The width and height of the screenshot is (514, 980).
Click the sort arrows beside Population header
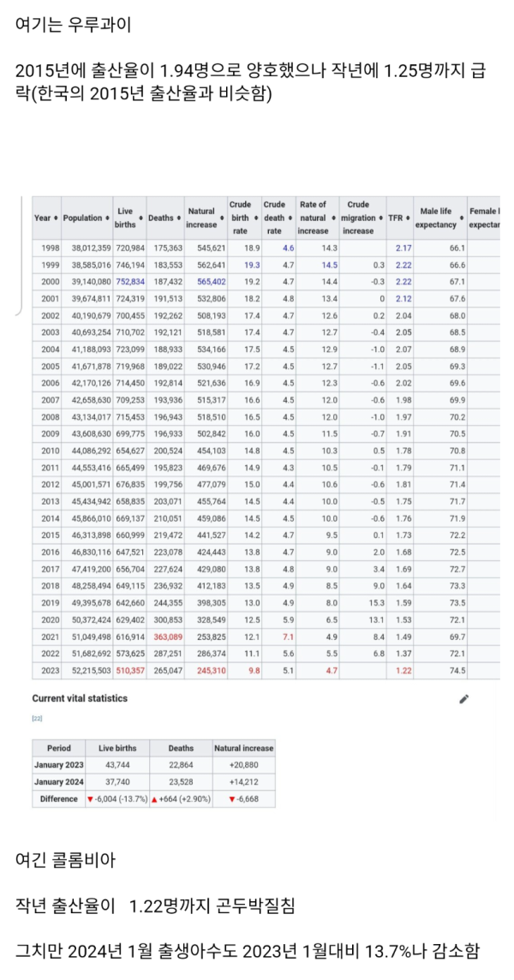108,218
